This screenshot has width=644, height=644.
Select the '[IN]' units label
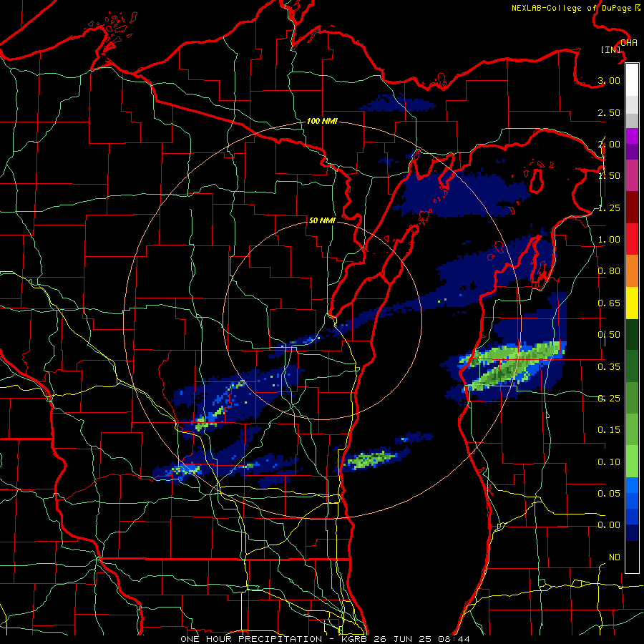tap(611, 49)
